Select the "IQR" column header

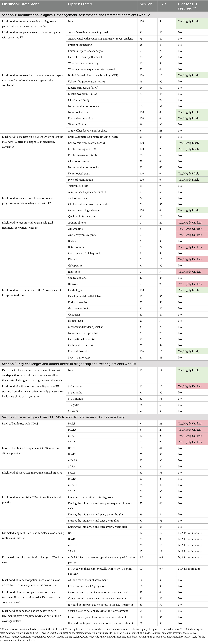click(x=163, y=4)
